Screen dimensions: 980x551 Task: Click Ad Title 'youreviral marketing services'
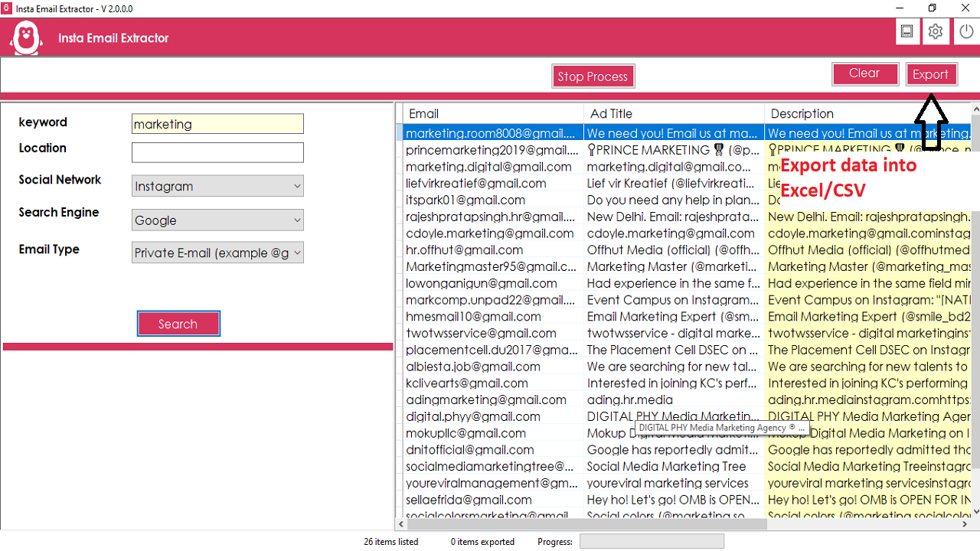[x=674, y=483]
